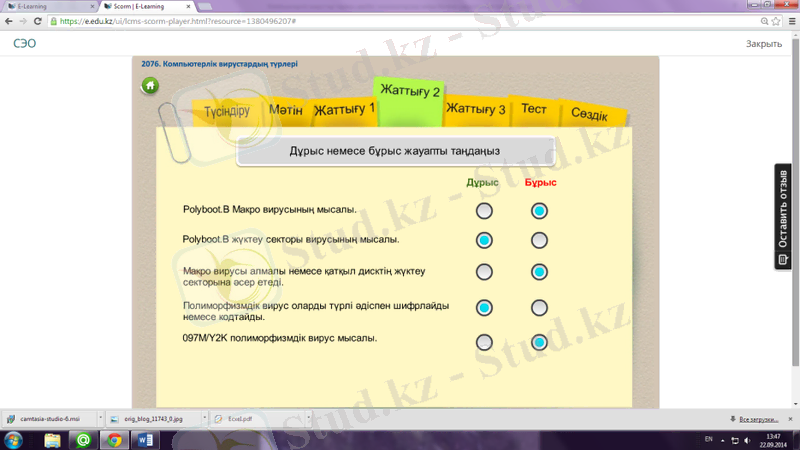Choose Дұрыс for 'Макро вирусы алмалы' statement
This screenshot has height=450, width=800.
pos(484,272)
